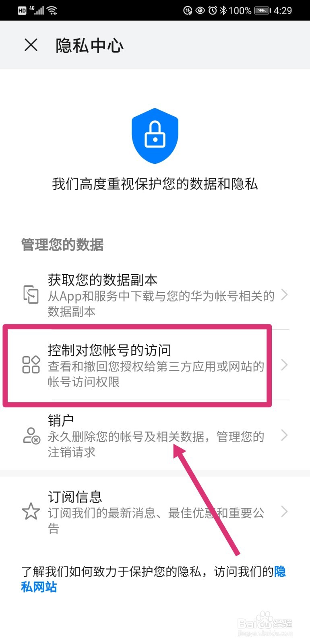Tap the 隐私中心 page title

89,45
